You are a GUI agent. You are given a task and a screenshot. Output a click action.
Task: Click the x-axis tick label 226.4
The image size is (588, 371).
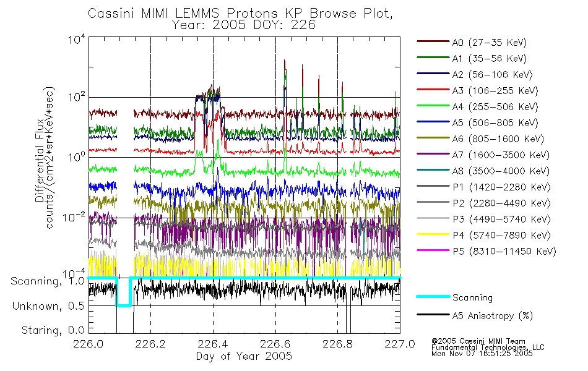click(213, 344)
